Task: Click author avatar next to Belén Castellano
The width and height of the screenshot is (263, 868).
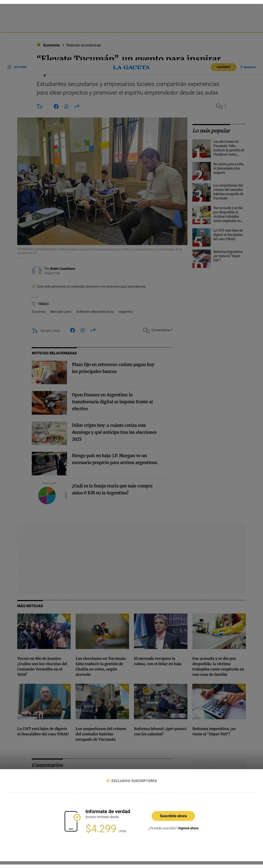Action: pos(37,271)
